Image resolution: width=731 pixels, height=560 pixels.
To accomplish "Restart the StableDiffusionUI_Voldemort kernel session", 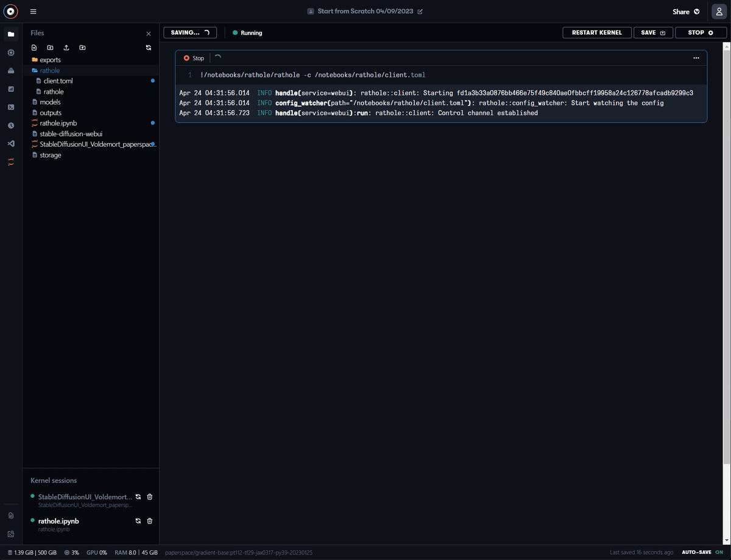I will (138, 497).
